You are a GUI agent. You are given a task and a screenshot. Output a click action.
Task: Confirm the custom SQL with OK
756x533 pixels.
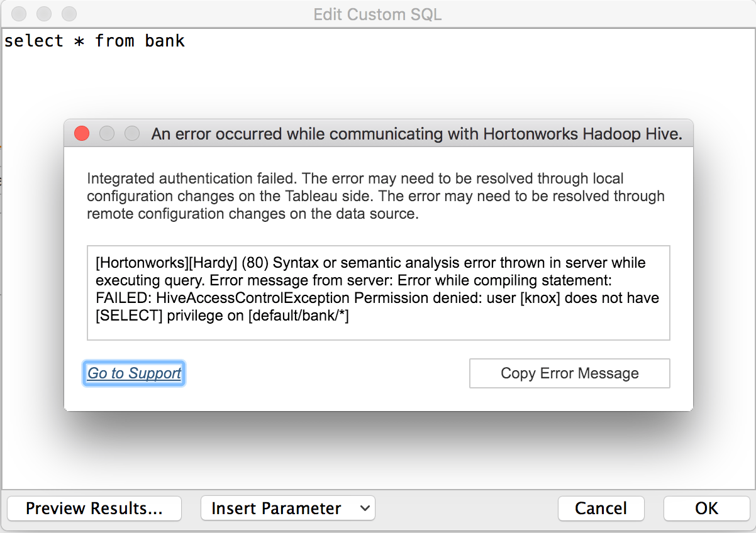click(706, 508)
